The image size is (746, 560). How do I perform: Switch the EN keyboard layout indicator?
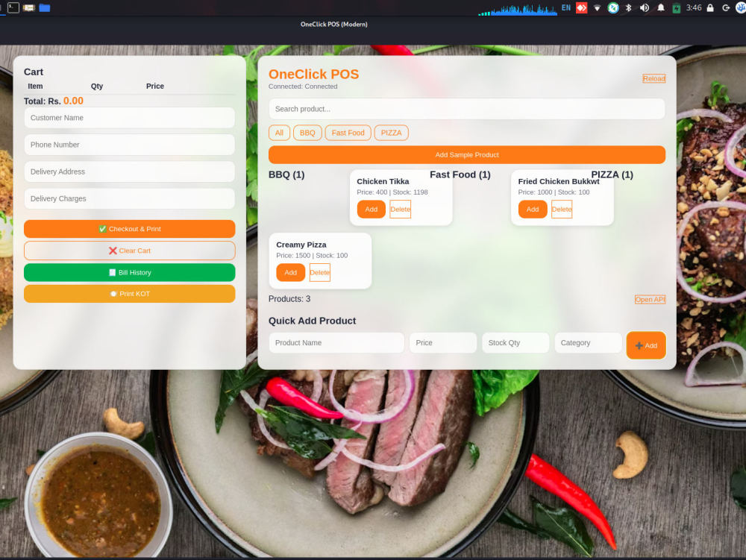(x=565, y=7)
